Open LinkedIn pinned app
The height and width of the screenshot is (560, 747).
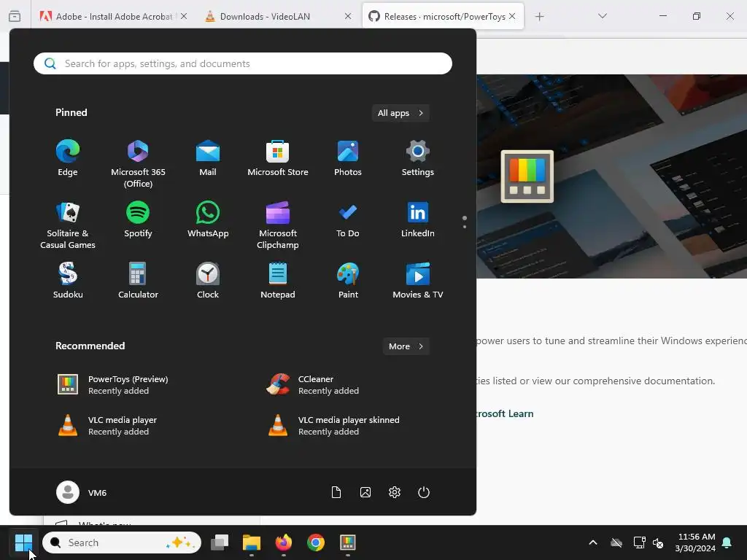tap(417, 219)
